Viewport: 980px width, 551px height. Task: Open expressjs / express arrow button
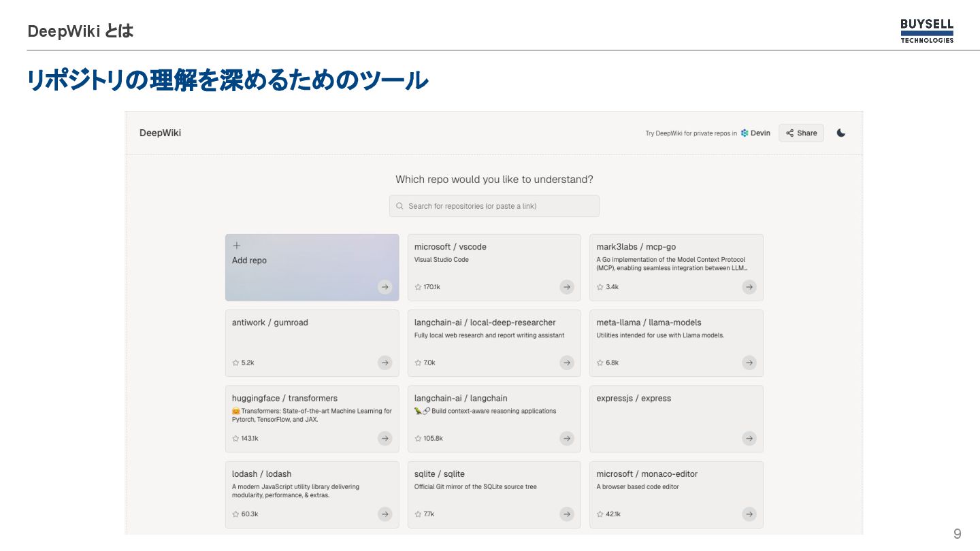[749, 439]
